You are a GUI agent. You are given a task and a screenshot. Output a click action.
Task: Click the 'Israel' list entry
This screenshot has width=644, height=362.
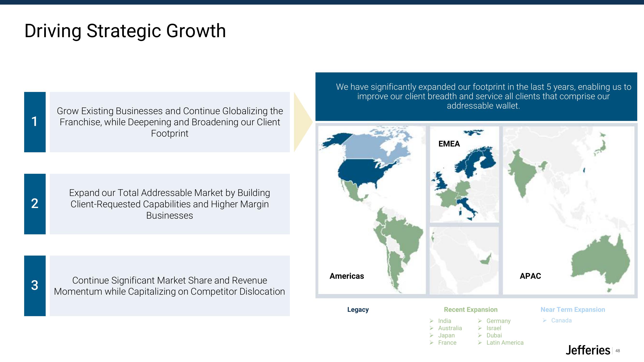pos(494,328)
